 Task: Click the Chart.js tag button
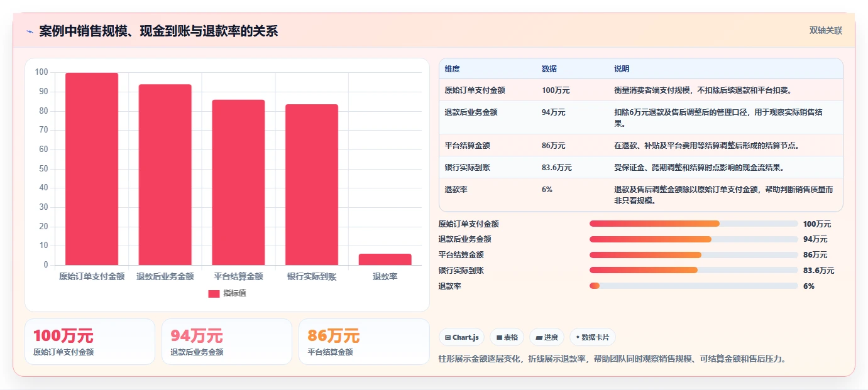(461, 337)
